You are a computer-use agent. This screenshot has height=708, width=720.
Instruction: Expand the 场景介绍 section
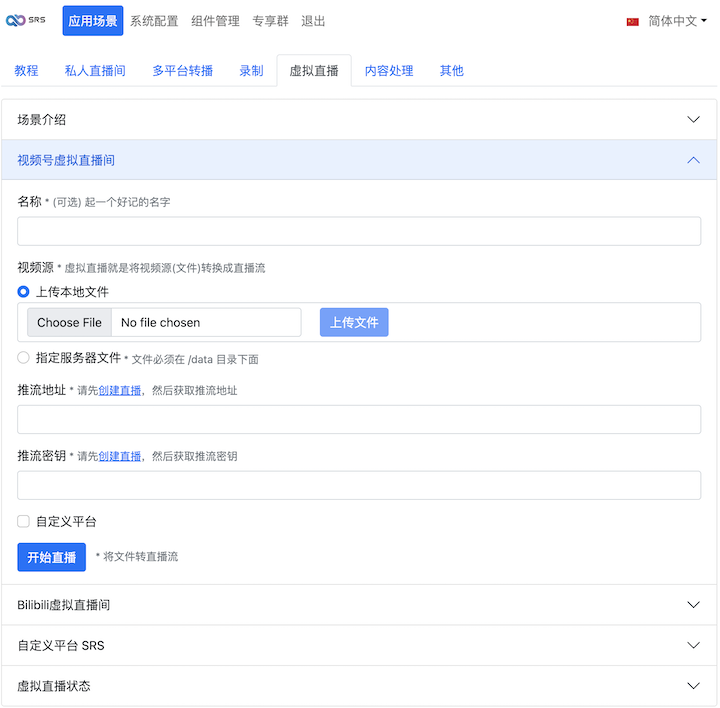(359, 120)
